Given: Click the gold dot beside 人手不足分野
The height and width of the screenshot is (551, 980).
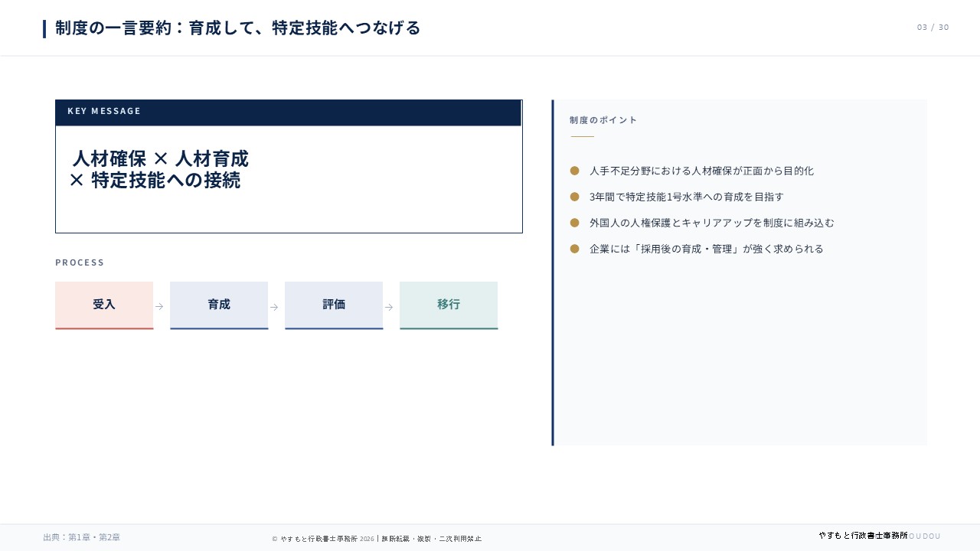Looking at the screenshot, I should pyautogui.click(x=574, y=171).
